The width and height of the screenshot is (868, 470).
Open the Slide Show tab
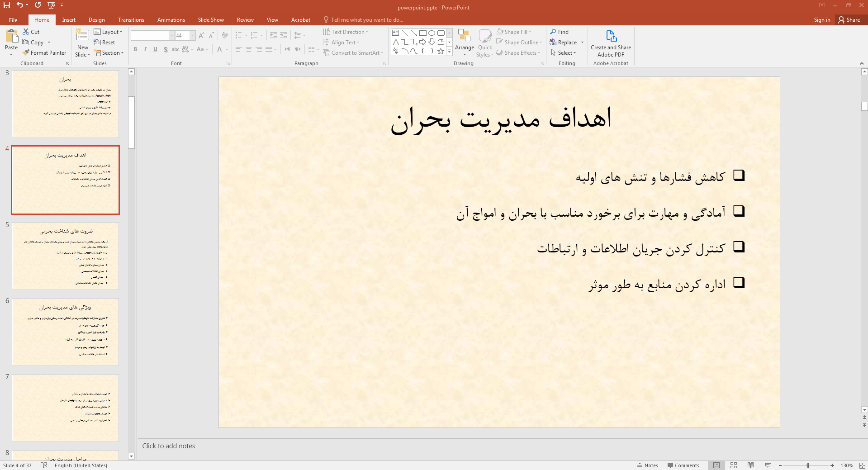click(x=211, y=20)
